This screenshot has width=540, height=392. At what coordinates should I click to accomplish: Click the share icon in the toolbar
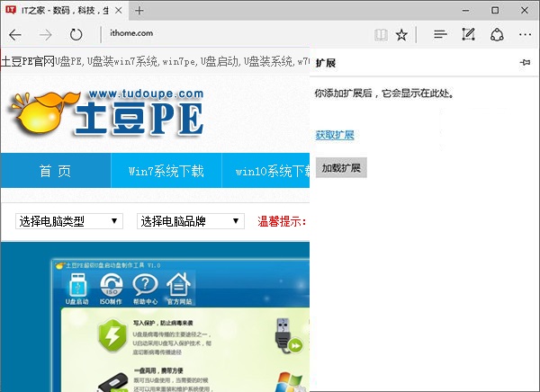click(496, 35)
